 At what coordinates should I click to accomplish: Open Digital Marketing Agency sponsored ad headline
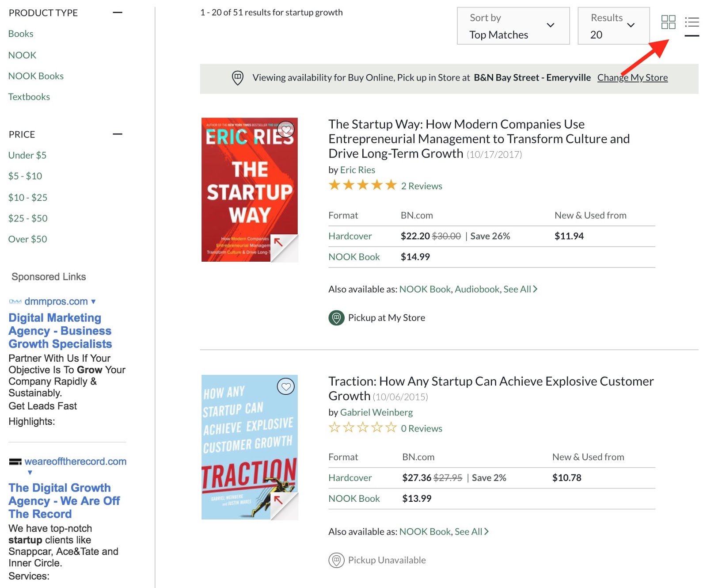tap(60, 331)
